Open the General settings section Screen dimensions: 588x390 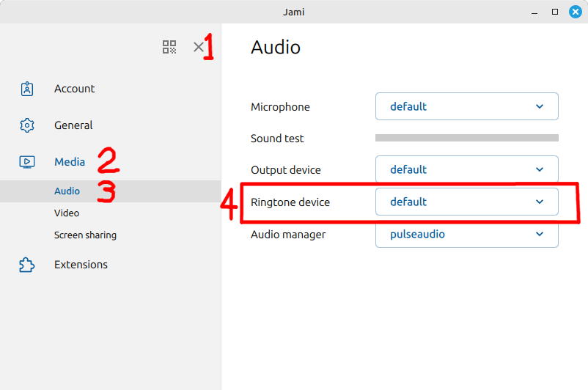(73, 125)
